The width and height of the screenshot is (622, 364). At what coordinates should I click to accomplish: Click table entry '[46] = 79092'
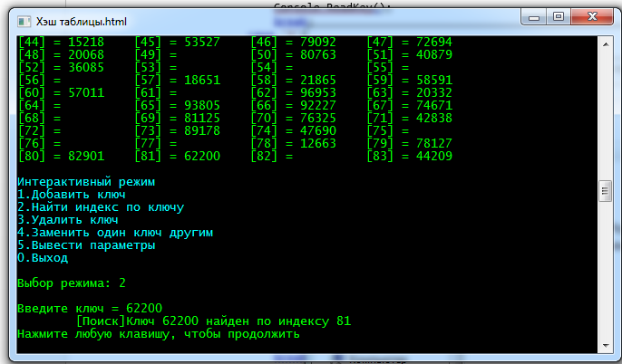[293, 42]
